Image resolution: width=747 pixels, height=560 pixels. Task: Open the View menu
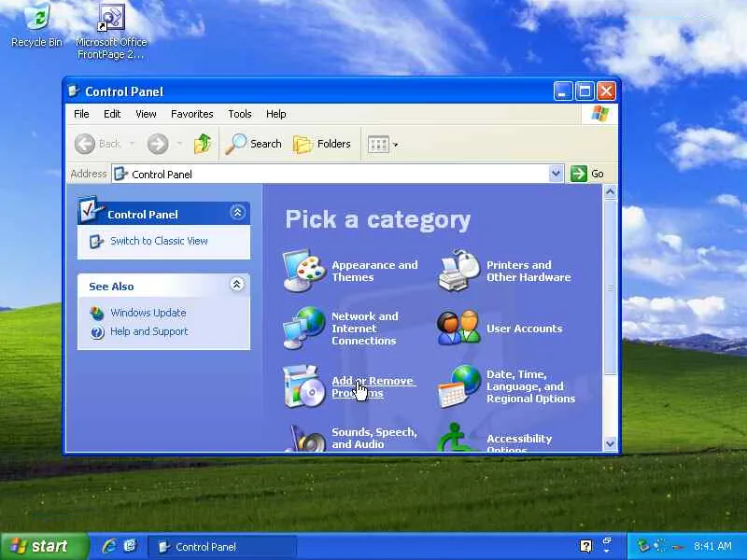pos(146,114)
